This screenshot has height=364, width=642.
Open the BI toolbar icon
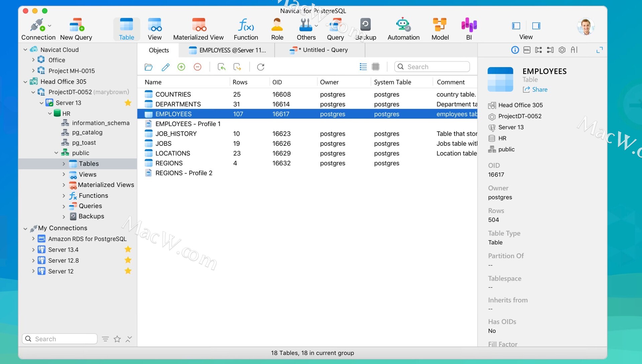469,29
